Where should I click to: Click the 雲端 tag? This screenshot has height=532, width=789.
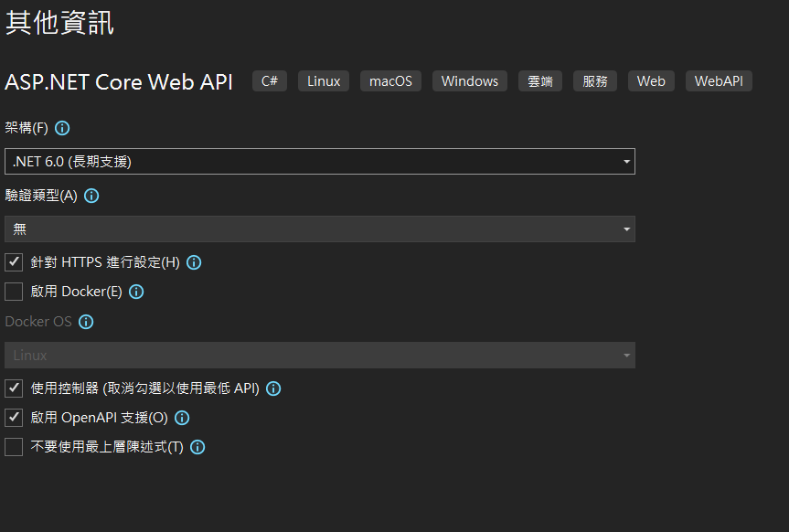point(540,81)
